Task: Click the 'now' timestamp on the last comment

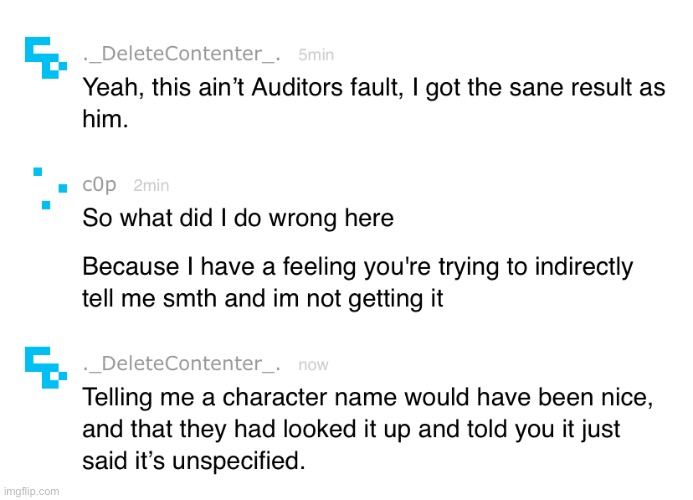Action: pos(313,365)
